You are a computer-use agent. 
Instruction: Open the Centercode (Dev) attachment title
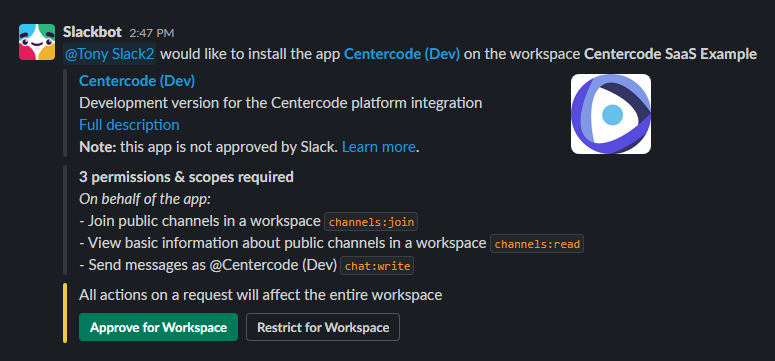coord(137,81)
